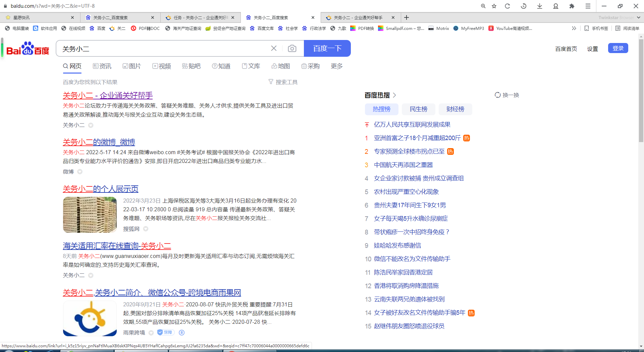Click the browser refresh icon
Screen dimensions: 644x352
tap(507, 6)
